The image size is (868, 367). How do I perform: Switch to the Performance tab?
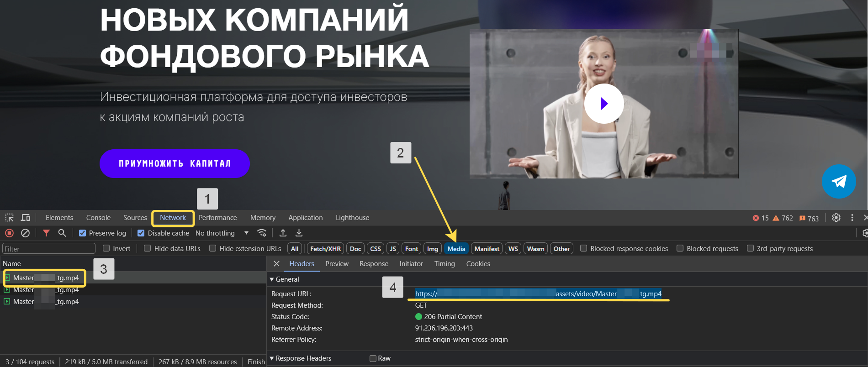pos(218,218)
